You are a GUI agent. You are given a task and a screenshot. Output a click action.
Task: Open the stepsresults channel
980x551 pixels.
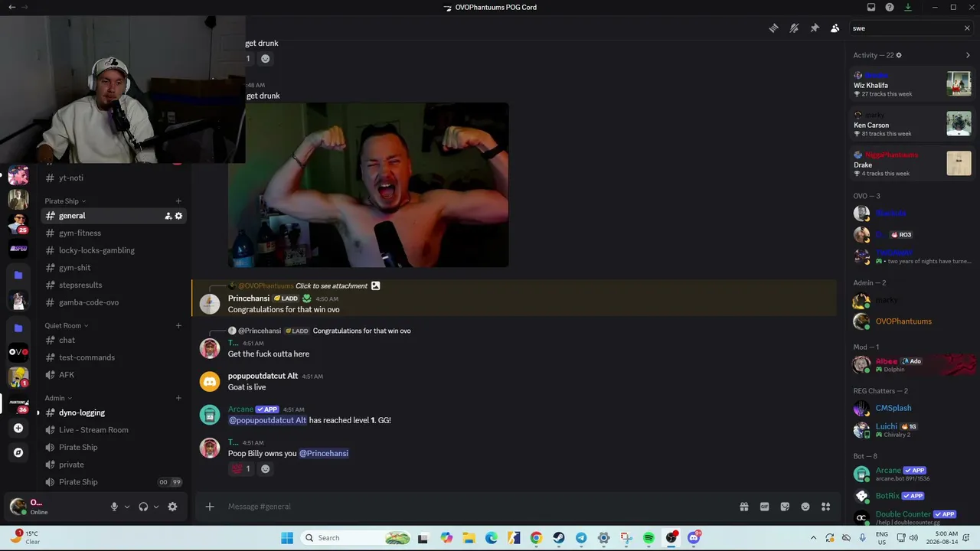point(115,285)
